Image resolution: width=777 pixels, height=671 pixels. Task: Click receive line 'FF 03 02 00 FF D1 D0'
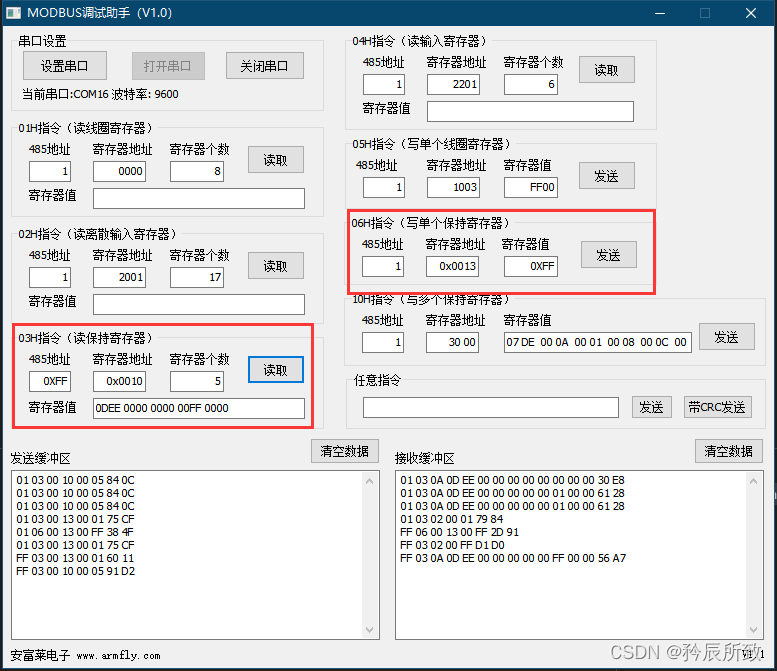point(452,545)
